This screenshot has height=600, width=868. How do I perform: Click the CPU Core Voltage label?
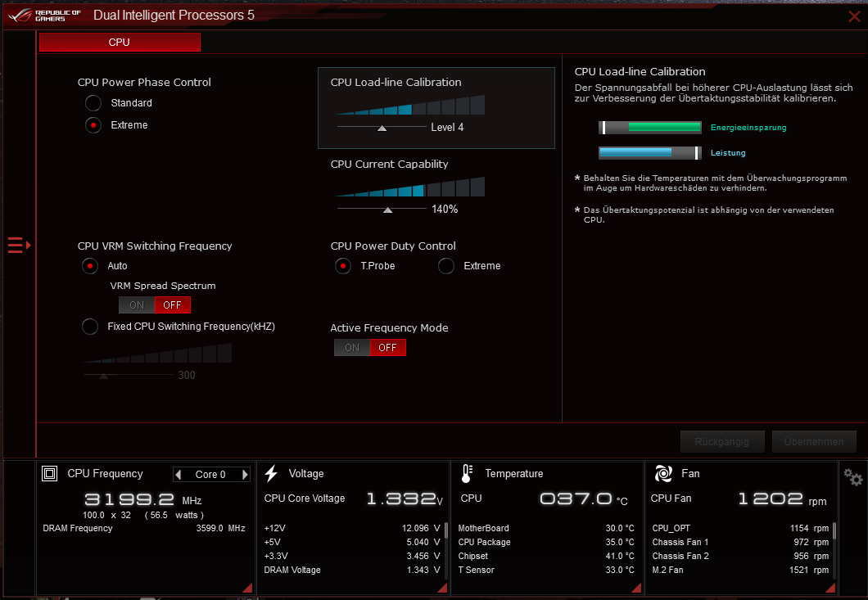tap(305, 498)
